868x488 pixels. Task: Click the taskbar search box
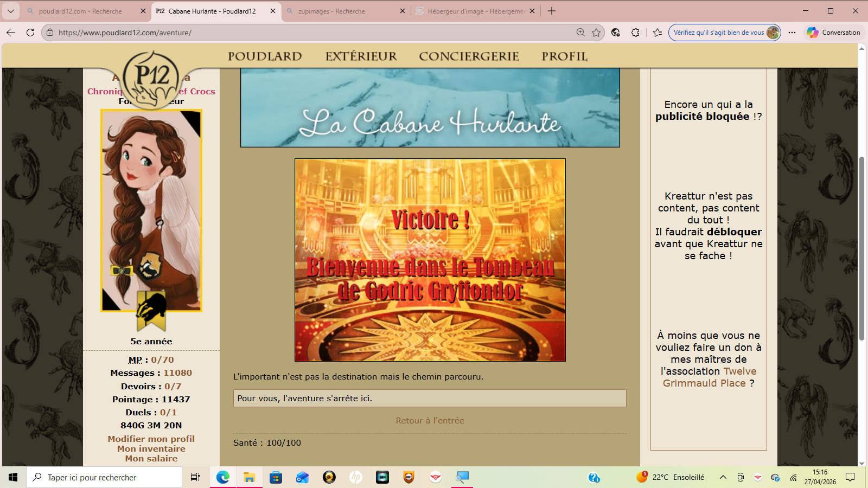coord(104,477)
